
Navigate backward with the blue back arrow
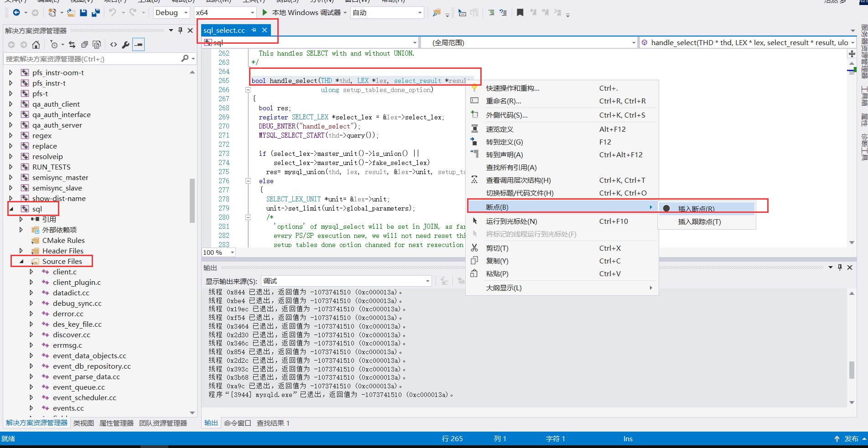coord(16,12)
